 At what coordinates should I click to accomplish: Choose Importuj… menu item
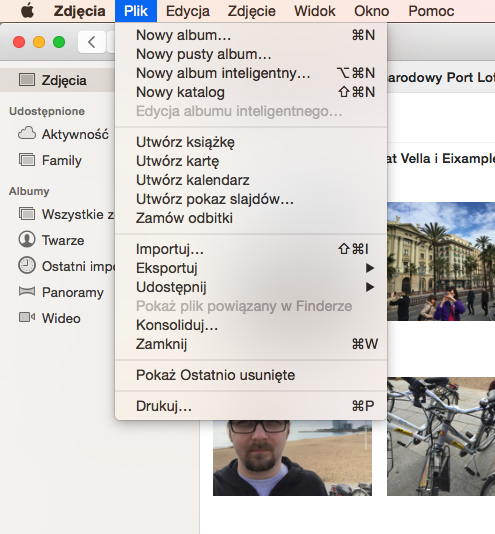tap(251, 249)
